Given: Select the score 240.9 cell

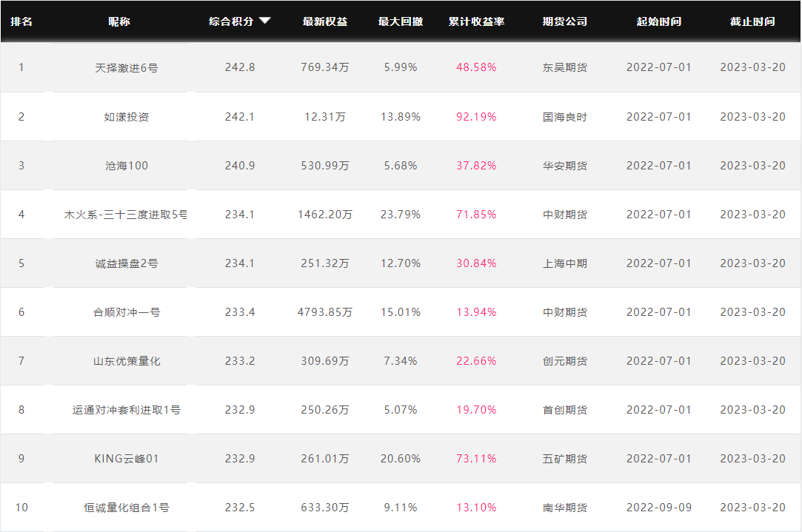Looking at the screenshot, I should point(240,166).
